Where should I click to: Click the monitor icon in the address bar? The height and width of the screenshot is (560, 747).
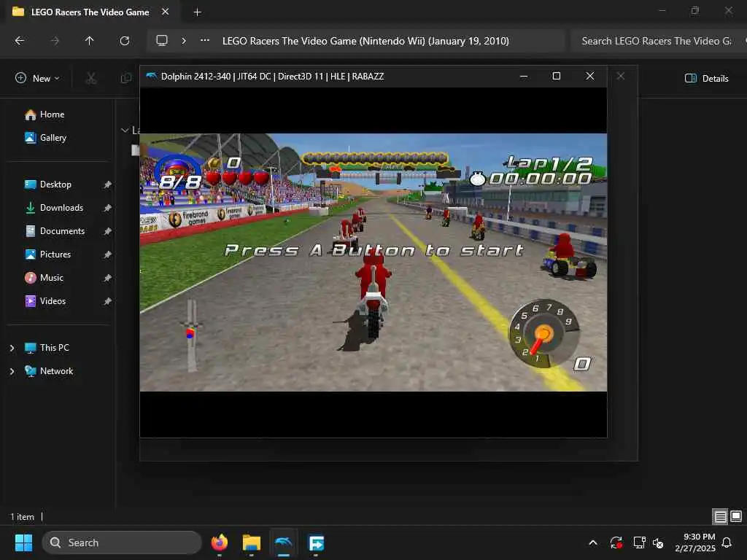[x=162, y=41]
